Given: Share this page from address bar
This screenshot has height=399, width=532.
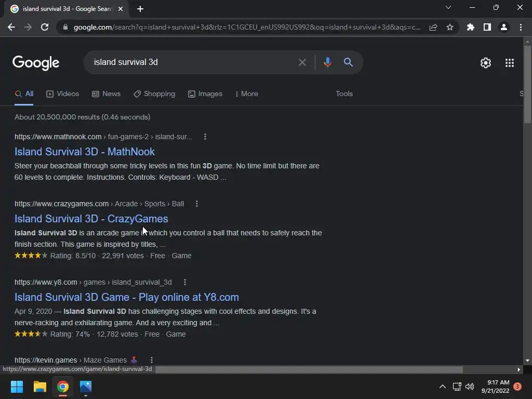Looking at the screenshot, I should click(x=433, y=27).
